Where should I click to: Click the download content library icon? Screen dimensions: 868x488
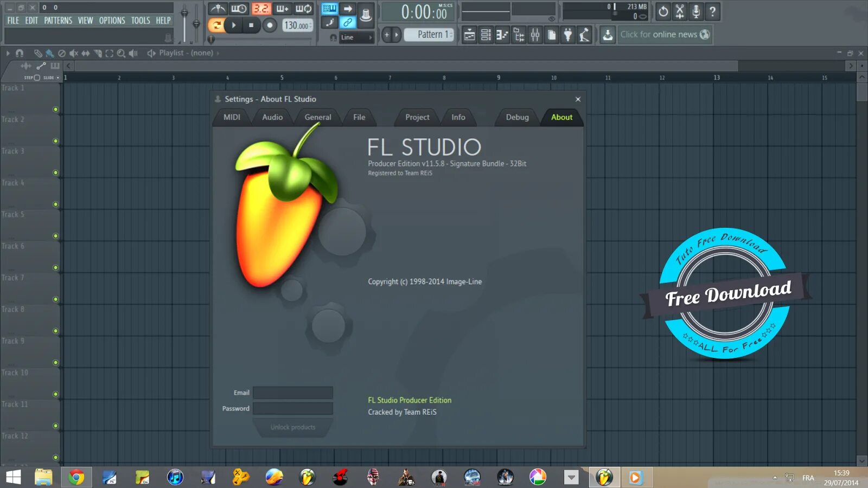608,35
